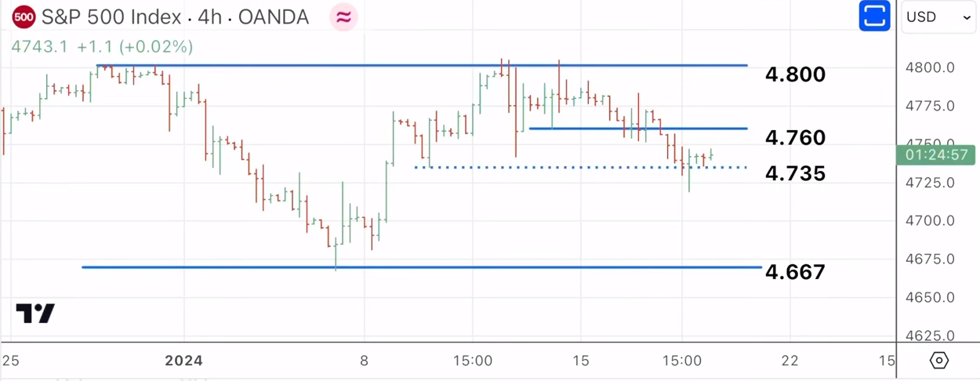Click the S&P 500 Index symbol title
The height and width of the screenshot is (381, 980).
pos(175,16)
